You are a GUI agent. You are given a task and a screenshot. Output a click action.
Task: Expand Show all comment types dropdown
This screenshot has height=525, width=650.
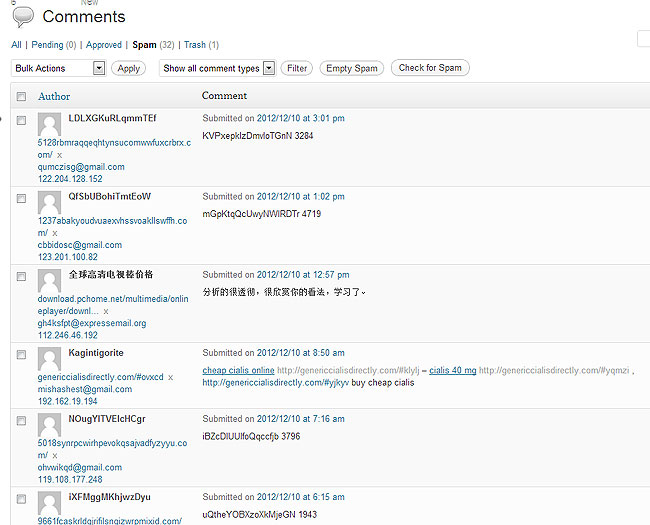point(217,68)
